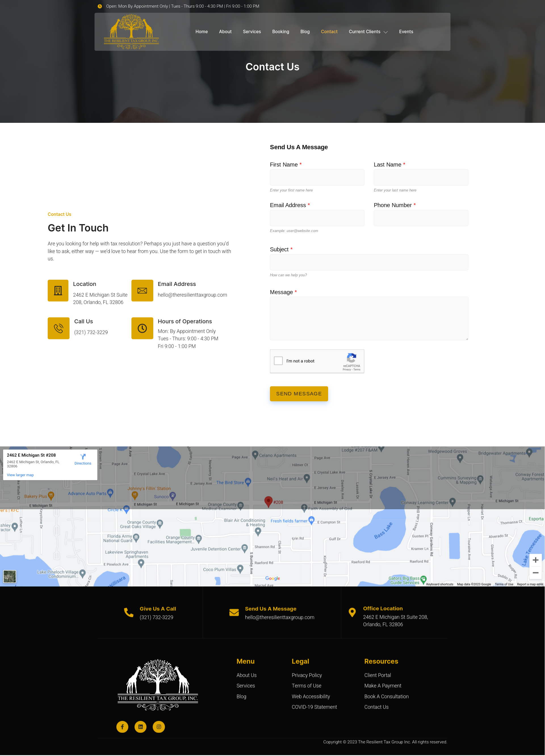Screen dimensions: 545x756
Task: Click the First Name input field
Action: click(x=317, y=177)
